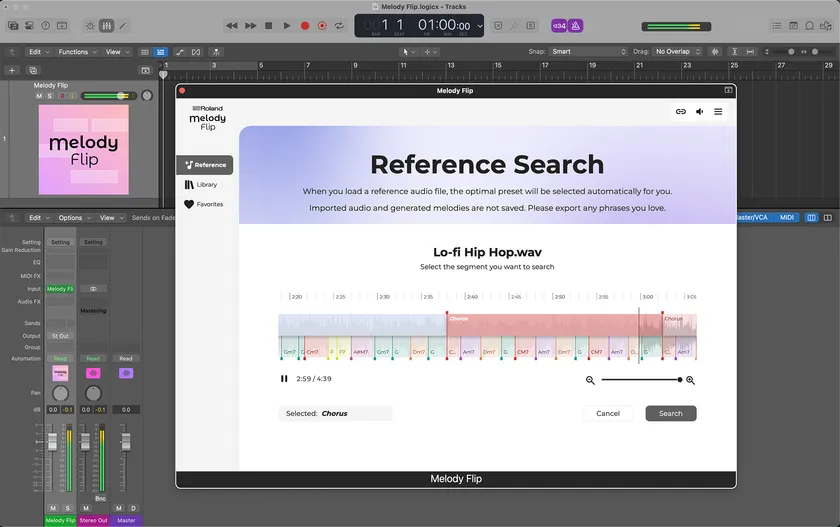Click Melody Flip track artwork thumbnail
This screenshot has height=527, width=840.
click(84, 149)
